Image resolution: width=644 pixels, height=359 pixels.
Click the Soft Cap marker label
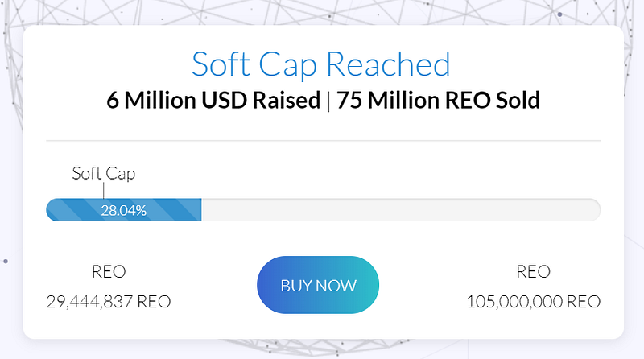tap(104, 173)
